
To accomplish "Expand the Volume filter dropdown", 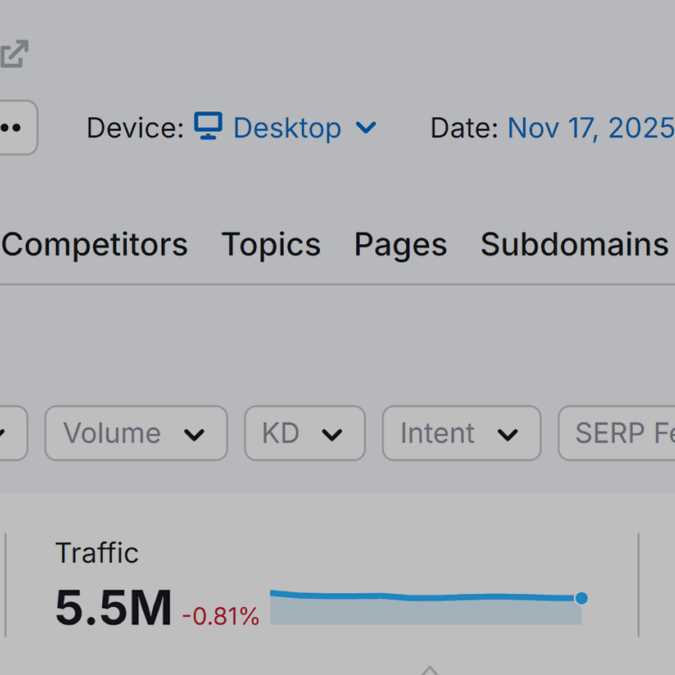I will point(136,433).
